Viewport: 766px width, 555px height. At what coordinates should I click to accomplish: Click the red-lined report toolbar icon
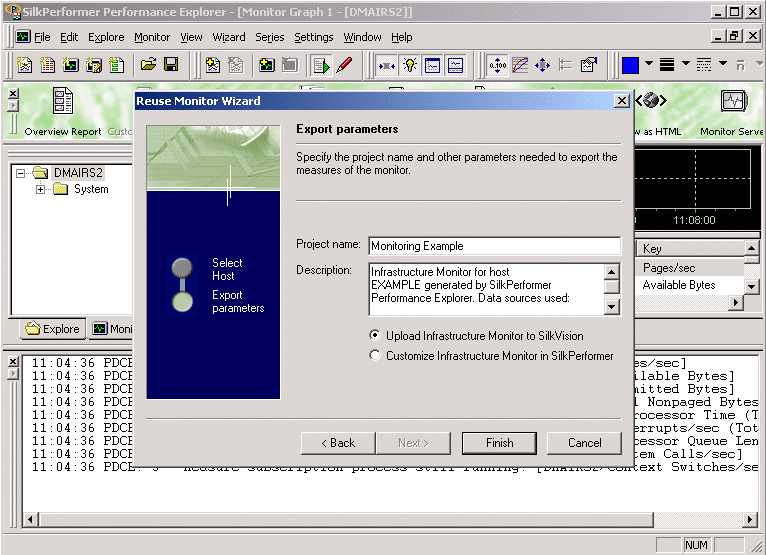(x=47, y=64)
